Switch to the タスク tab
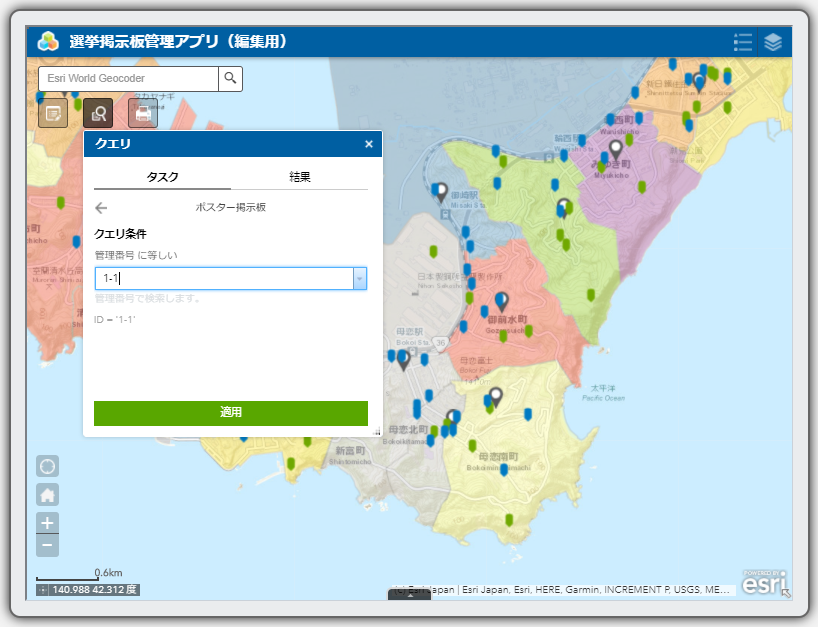Viewport: 818px width, 627px height. point(162,177)
